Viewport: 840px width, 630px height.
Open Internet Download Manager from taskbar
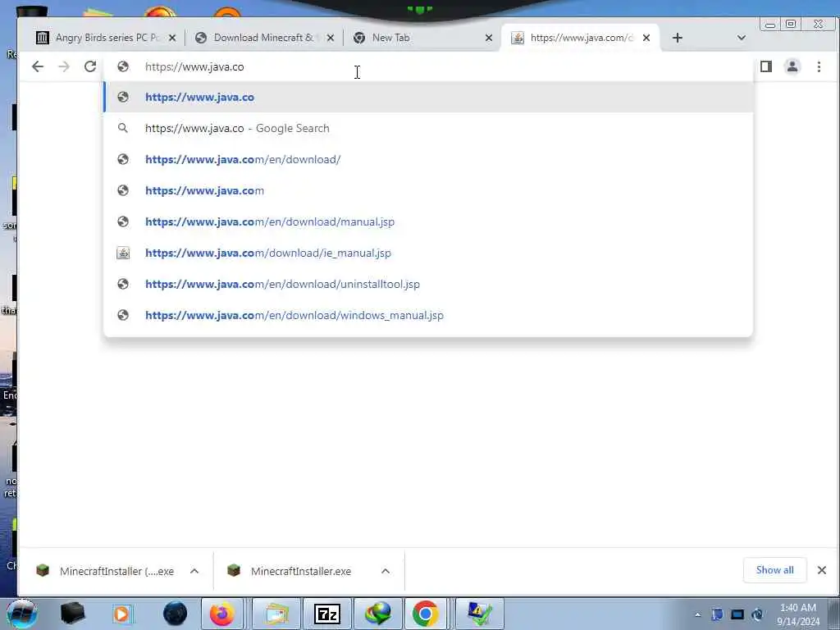point(378,614)
